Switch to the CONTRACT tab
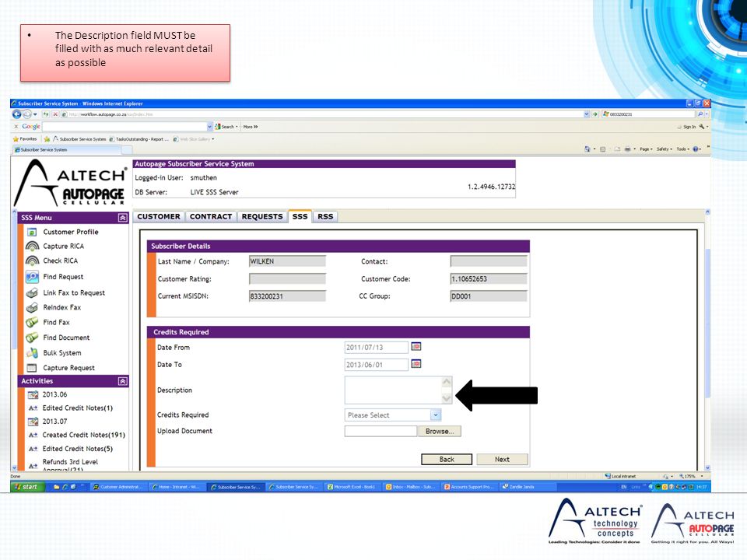Viewport: 747px width, 560px height. [x=211, y=217]
